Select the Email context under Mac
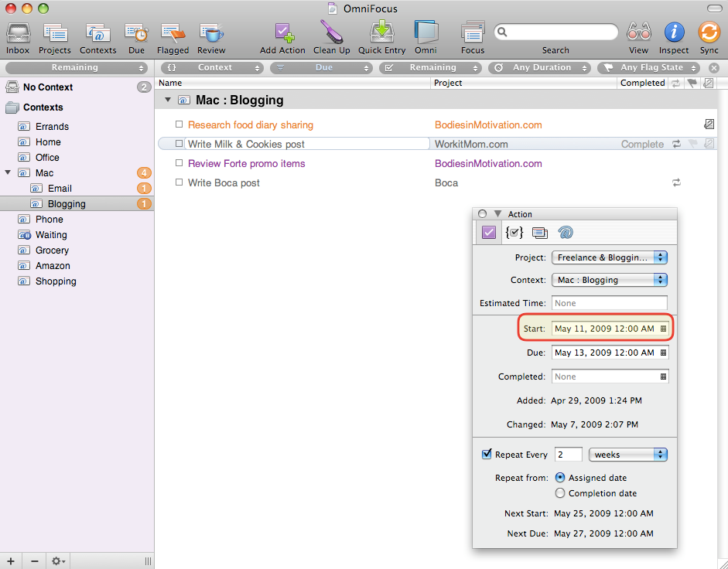Viewport: 728px width, 569px height. pos(60,189)
